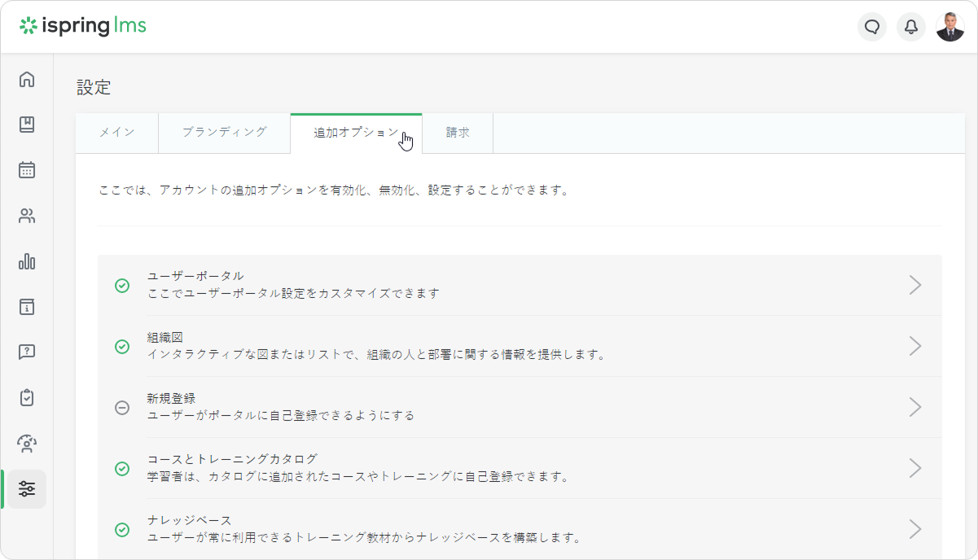The image size is (978, 560).
Task: Click the iSpring LMS logo
Action: point(83,26)
